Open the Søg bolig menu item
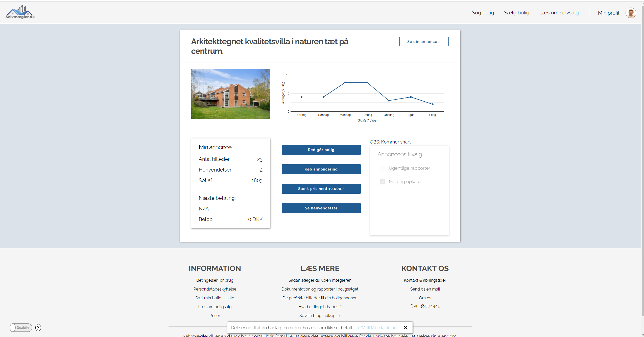 coord(483,13)
